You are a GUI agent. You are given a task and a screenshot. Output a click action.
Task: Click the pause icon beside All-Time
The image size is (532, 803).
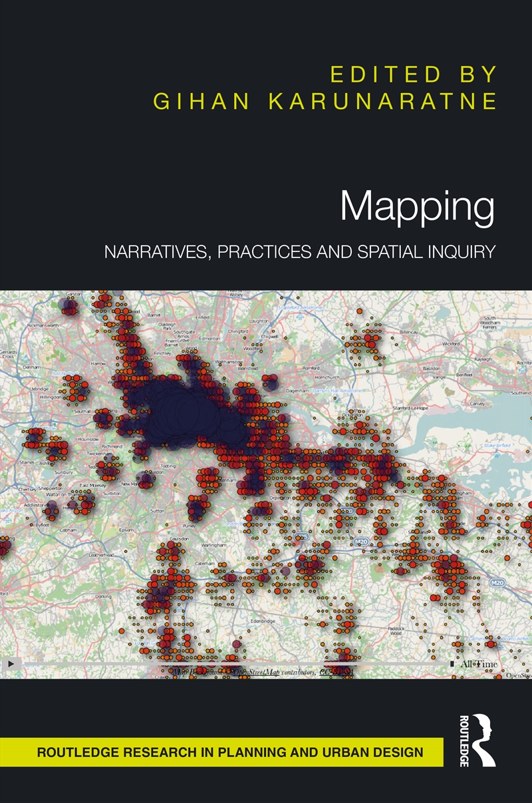(452, 663)
